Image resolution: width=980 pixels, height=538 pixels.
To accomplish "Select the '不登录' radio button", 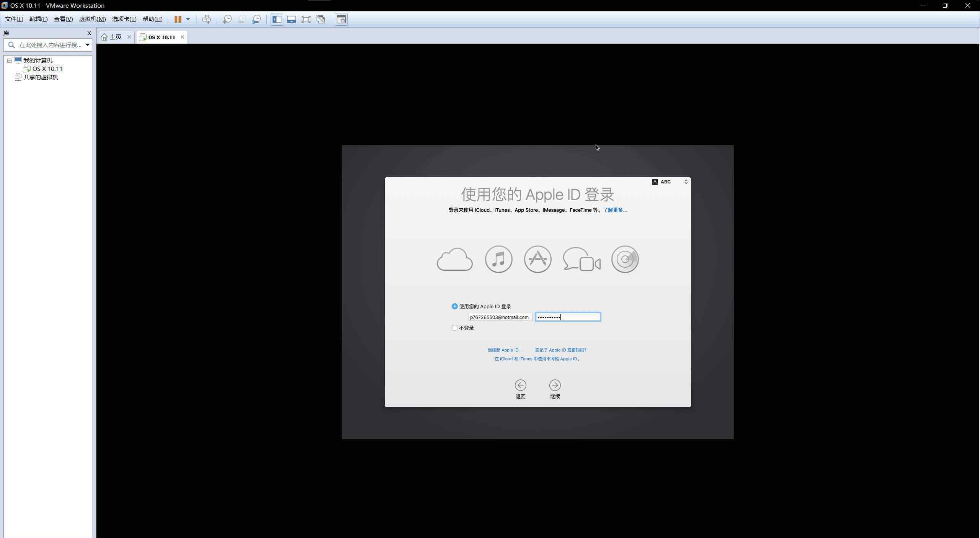I will [454, 328].
